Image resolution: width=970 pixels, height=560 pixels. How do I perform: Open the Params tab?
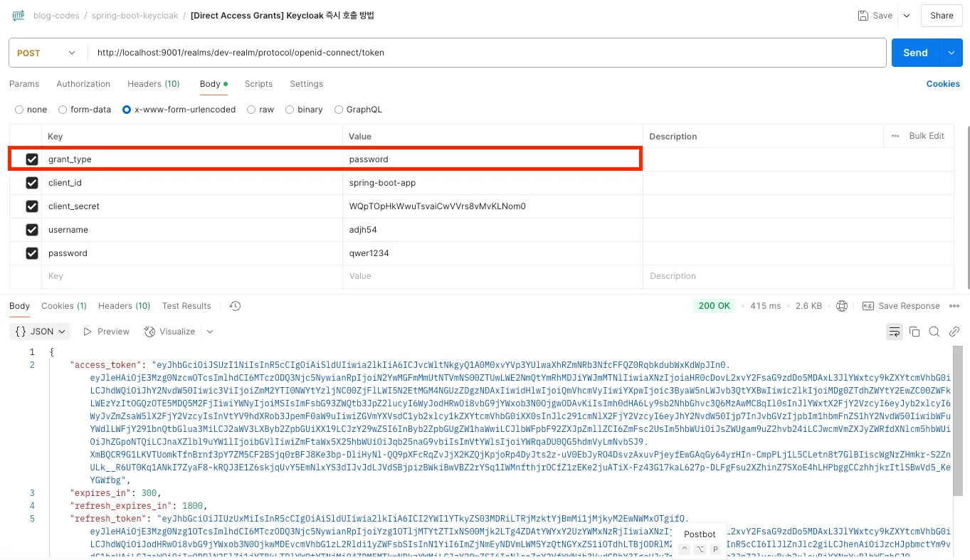click(24, 84)
